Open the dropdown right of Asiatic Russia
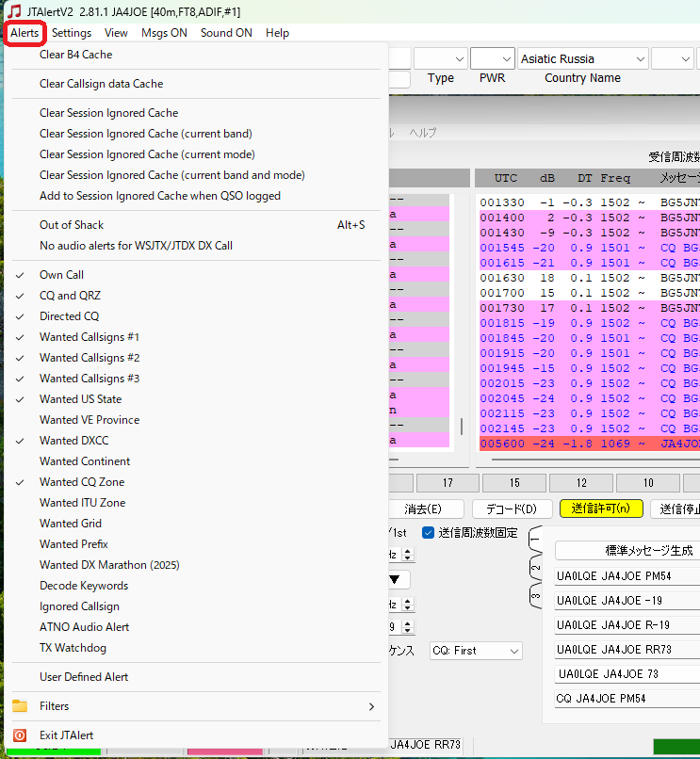This screenshot has width=700, height=759. (x=673, y=59)
